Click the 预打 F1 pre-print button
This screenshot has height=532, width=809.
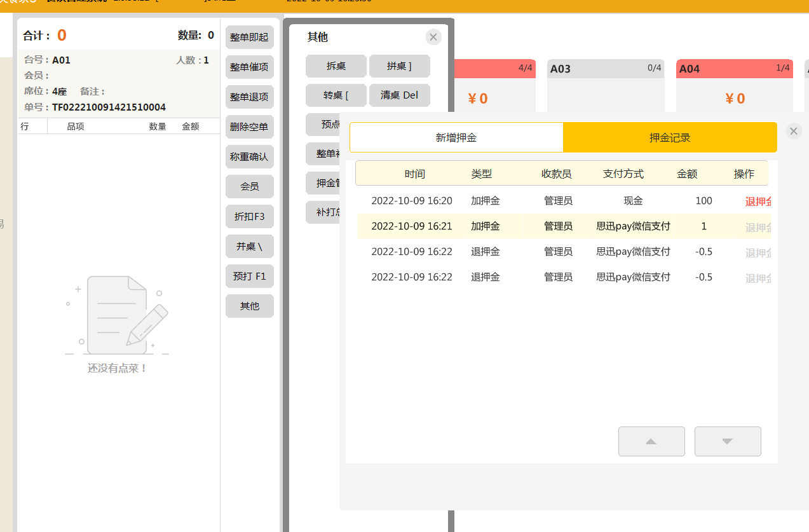[249, 276]
